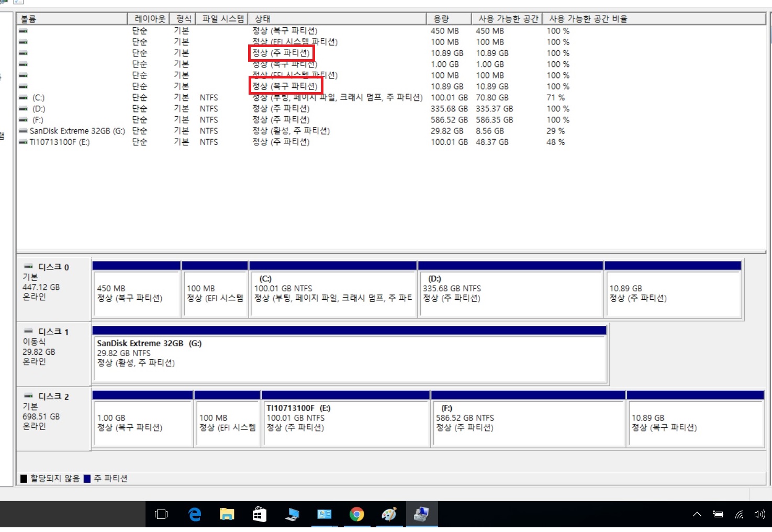Click the 디스크 2 disk icon
772x532 pixels.
click(x=29, y=396)
